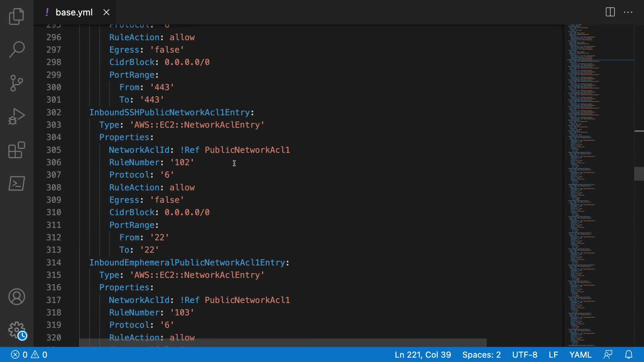This screenshot has height=362, width=644.
Task: Change the LF end of line sequence
Action: click(x=553, y=355)
